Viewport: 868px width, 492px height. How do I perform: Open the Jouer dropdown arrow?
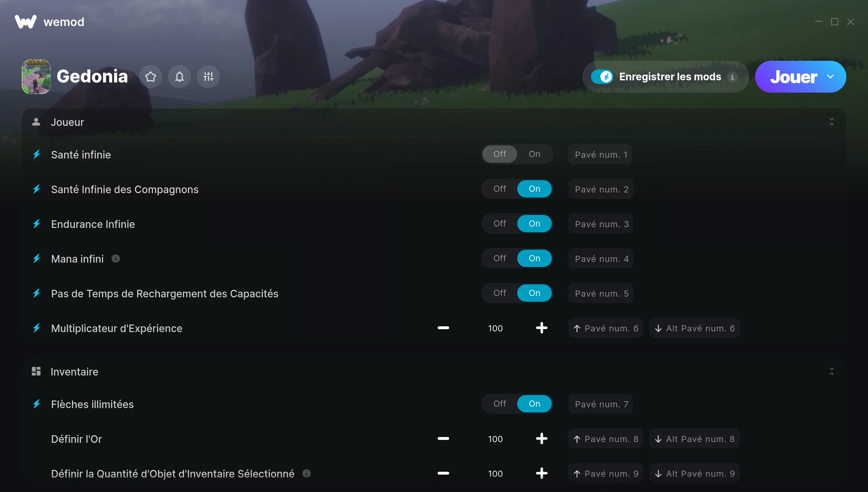point(830,77)
